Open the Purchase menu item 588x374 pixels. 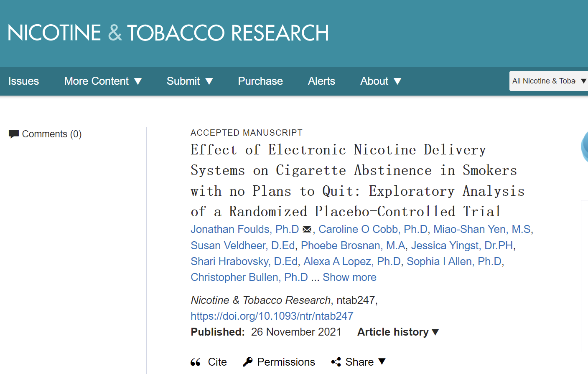[x=260, y=81]
